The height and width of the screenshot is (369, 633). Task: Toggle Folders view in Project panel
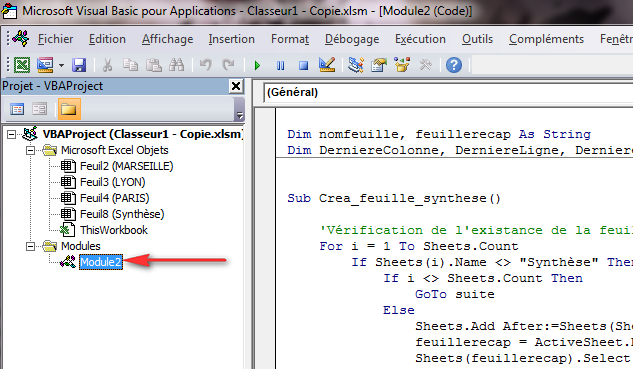tap(69, 109)
